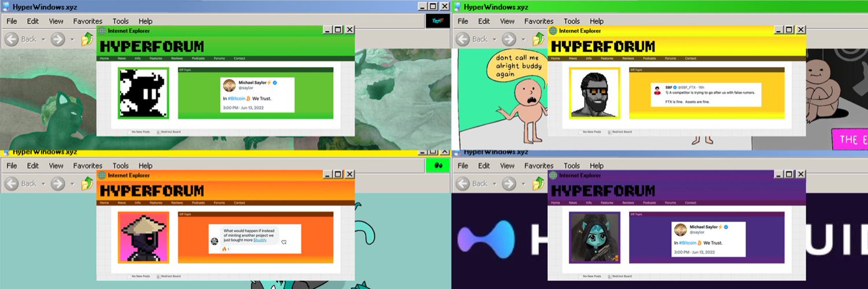Screen dimensions: 868x289
Task: Click green-eyed throbber logo beside the orange forum
Action: point(437,166)
